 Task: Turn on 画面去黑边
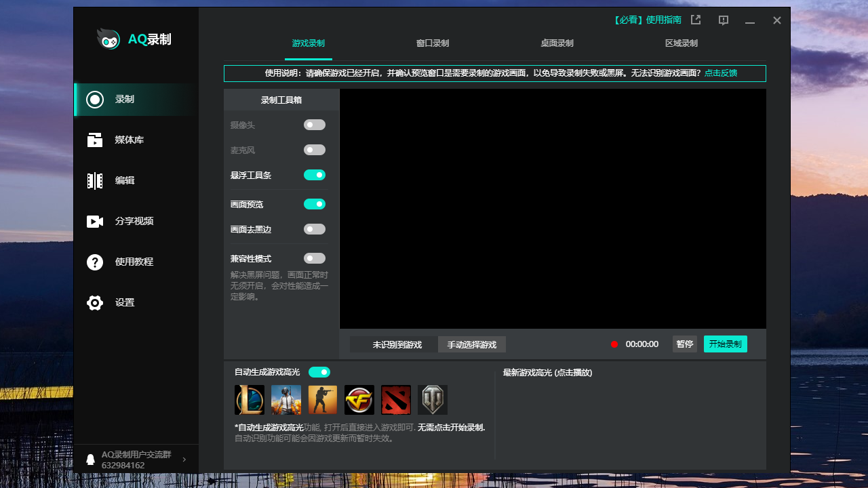(x=314, y=229)
